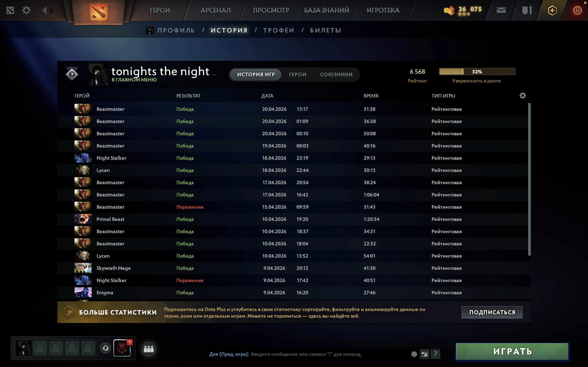Open the mail envelope notifications
Viewport: 588px width, 367px height.
pyautogui.click(x=501, y=10)
